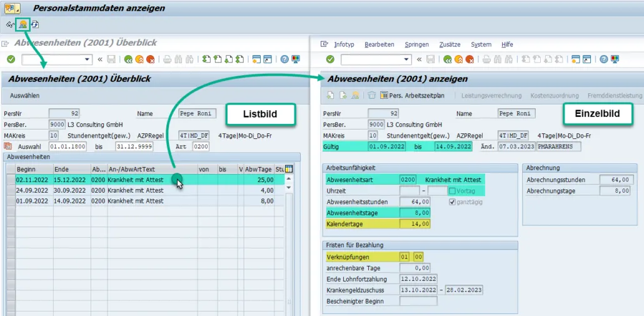Go to first page in Überblick toolbar

click(206, 59)
